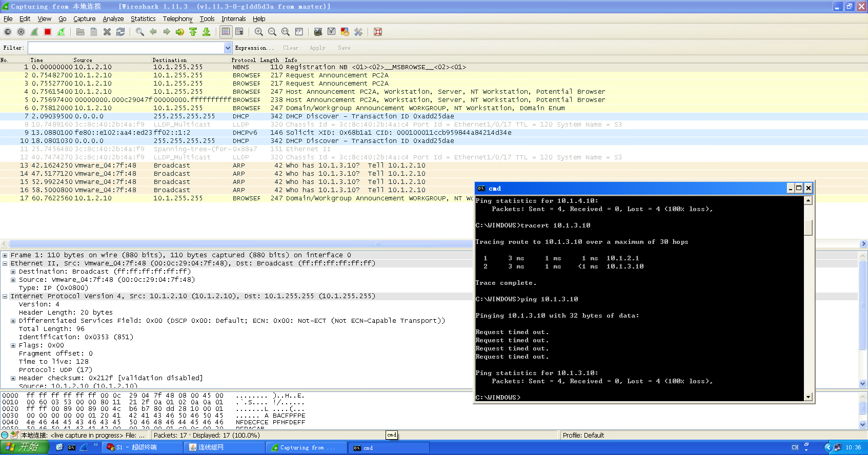Toggle packet list colorize button
868x455 pixels.
tap(226, 32)
